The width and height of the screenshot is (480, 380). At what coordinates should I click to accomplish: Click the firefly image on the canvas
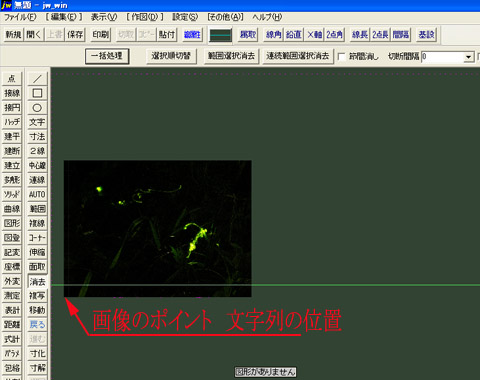click(158, 229)
